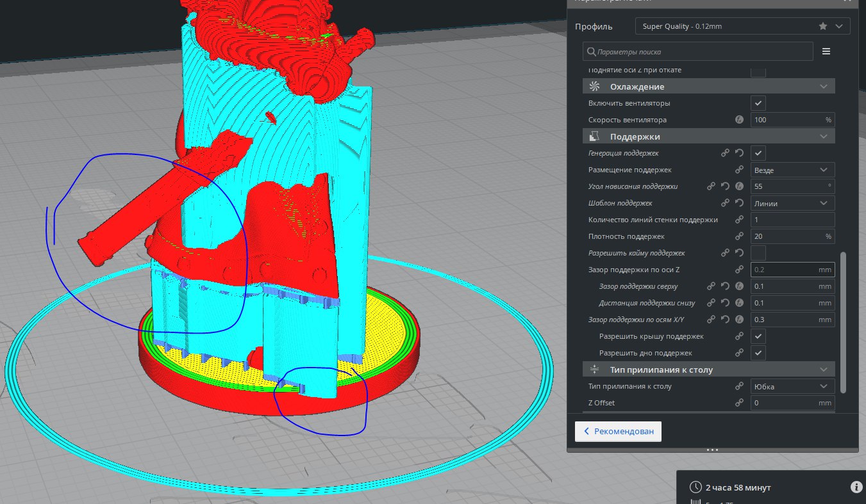Click the link icon for Количество линий стенки поддержки
The width and height of the screenshot is (866, 504).
(739, 220)
